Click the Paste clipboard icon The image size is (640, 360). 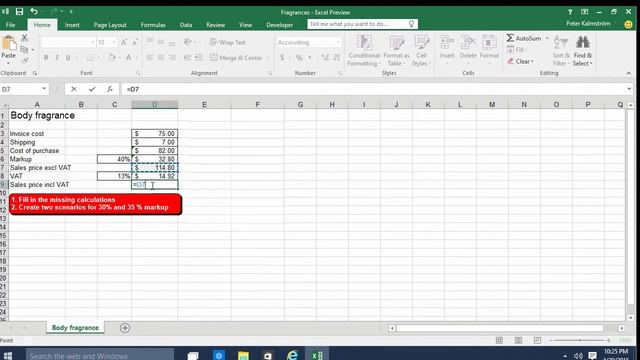point(9,43)
